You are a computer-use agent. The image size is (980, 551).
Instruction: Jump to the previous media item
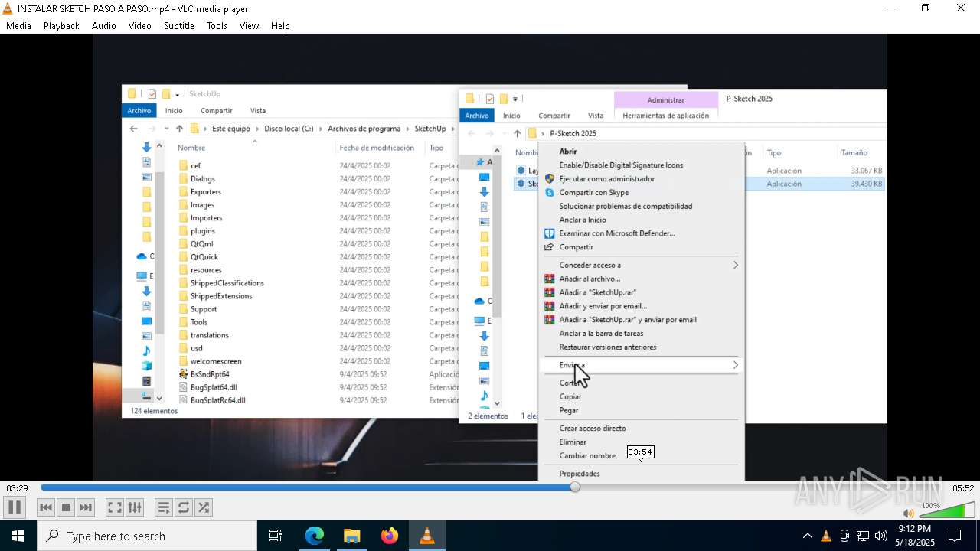tap(46, 507)
